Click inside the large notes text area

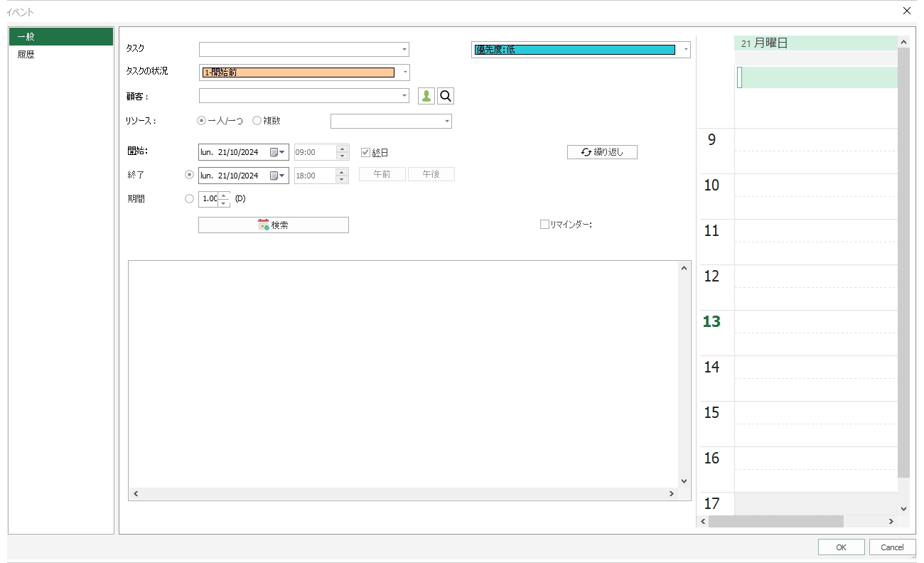pyautogui.click(x=403, y=374)
